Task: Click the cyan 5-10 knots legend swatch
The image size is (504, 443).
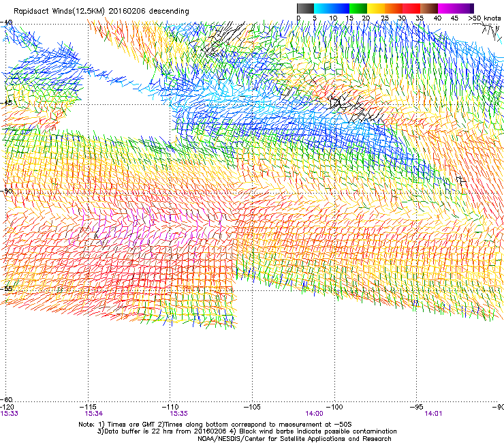Action: pyautogui.click(x=323, y=8)
